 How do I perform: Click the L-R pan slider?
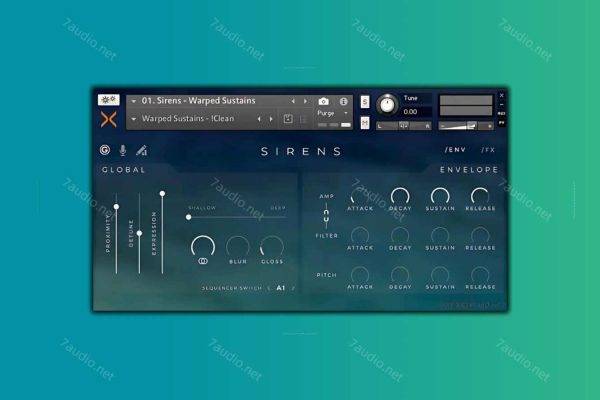404,126
